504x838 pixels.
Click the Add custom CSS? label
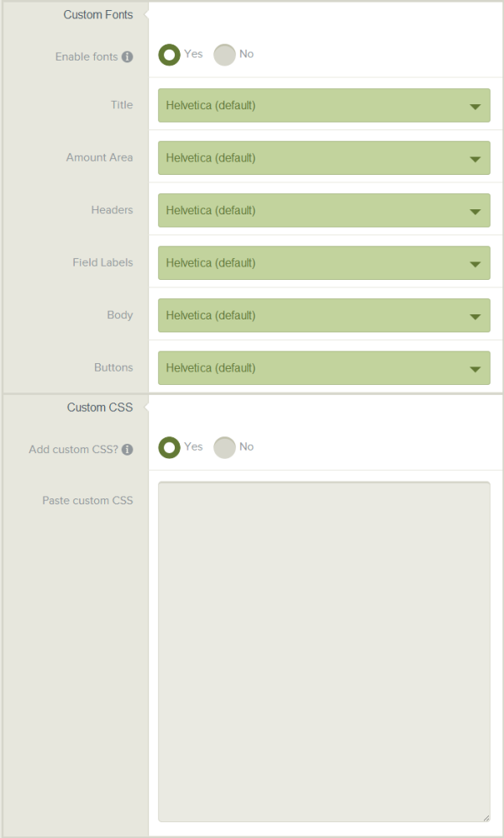(74, 450)
